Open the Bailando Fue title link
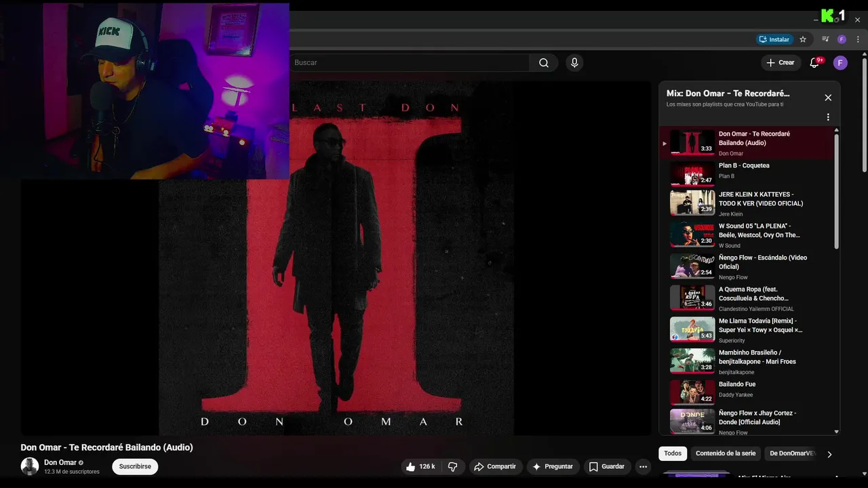The image size is (868, 488). (x=737, y=384)
